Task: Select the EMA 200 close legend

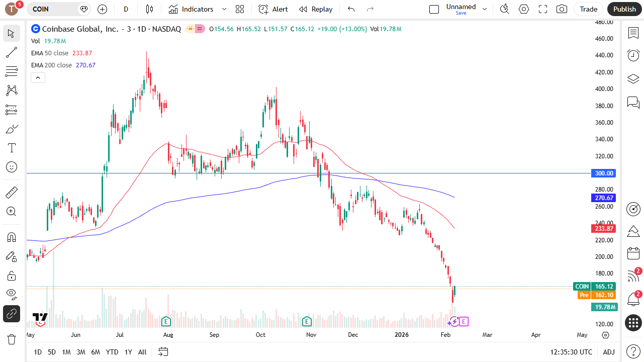Action: [x=51, y=65]
